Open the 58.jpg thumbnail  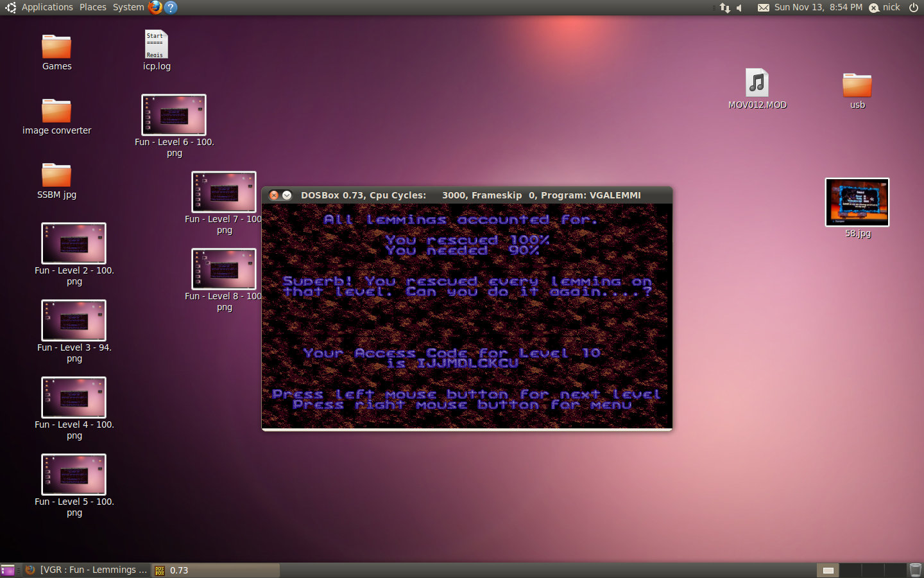(857, 202)
